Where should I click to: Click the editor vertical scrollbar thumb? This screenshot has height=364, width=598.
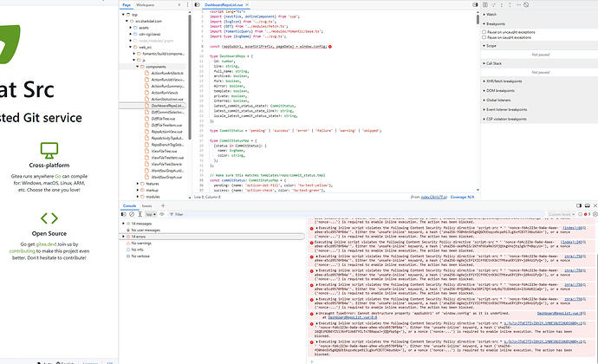click(x=478, y=18)
